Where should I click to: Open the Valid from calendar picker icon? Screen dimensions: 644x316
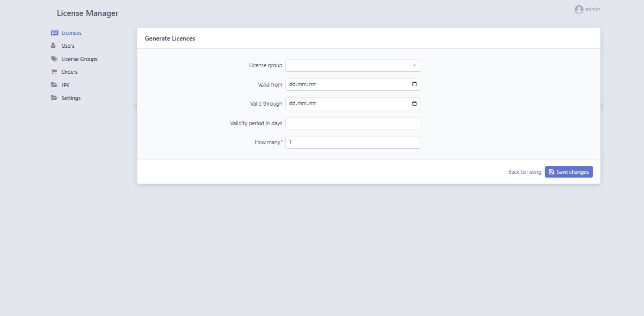[x=414, y=85]
